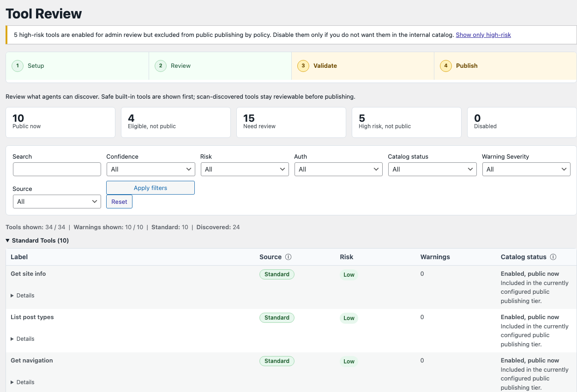Screen dimensions: 577x392
Task: Open the Auth filter dropdown
Action: [338, 169]
